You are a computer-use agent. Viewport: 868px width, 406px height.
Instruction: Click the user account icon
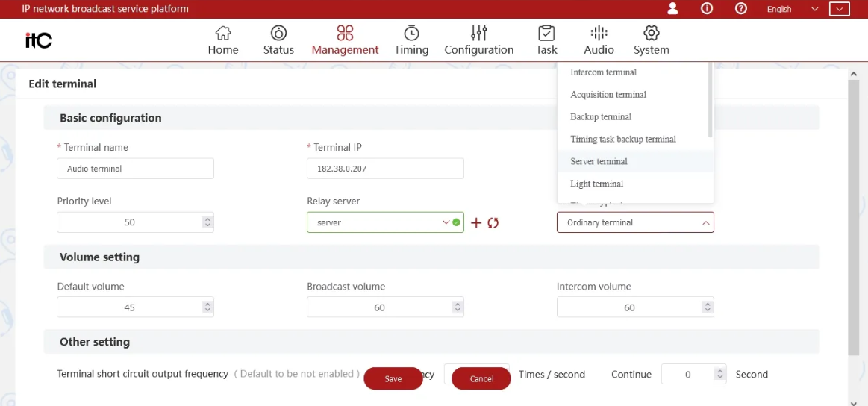point(673,9)
